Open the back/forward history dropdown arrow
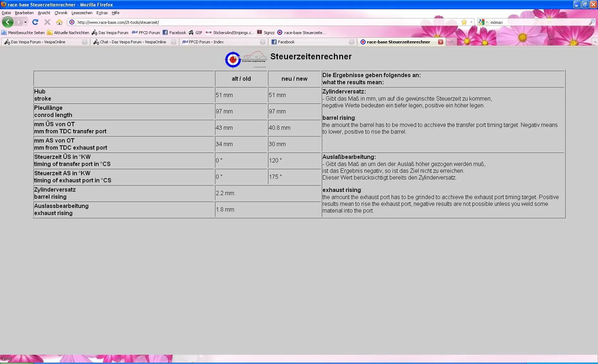 click(x=25, y=22)
